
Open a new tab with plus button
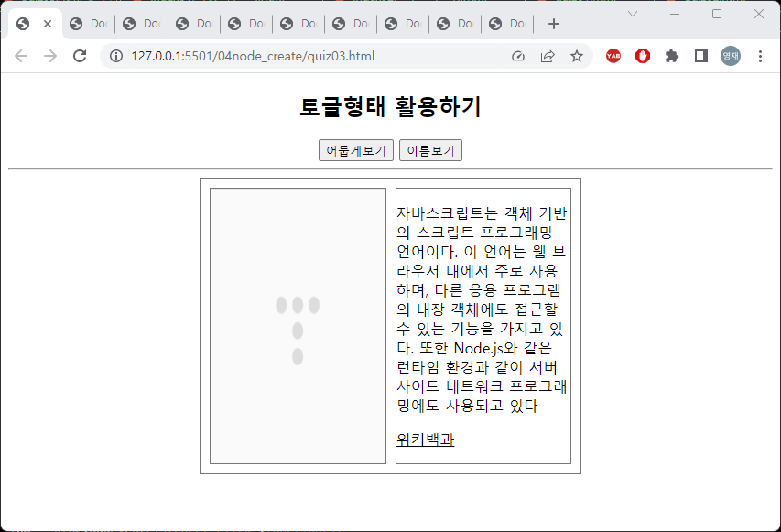(553, 24)
